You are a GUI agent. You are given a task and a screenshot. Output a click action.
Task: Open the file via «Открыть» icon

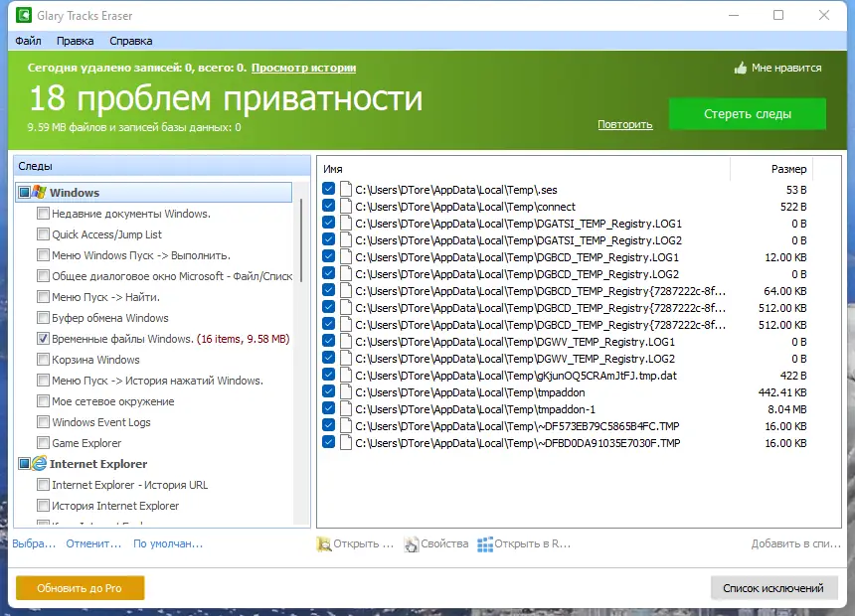click(x=324, y=543)
